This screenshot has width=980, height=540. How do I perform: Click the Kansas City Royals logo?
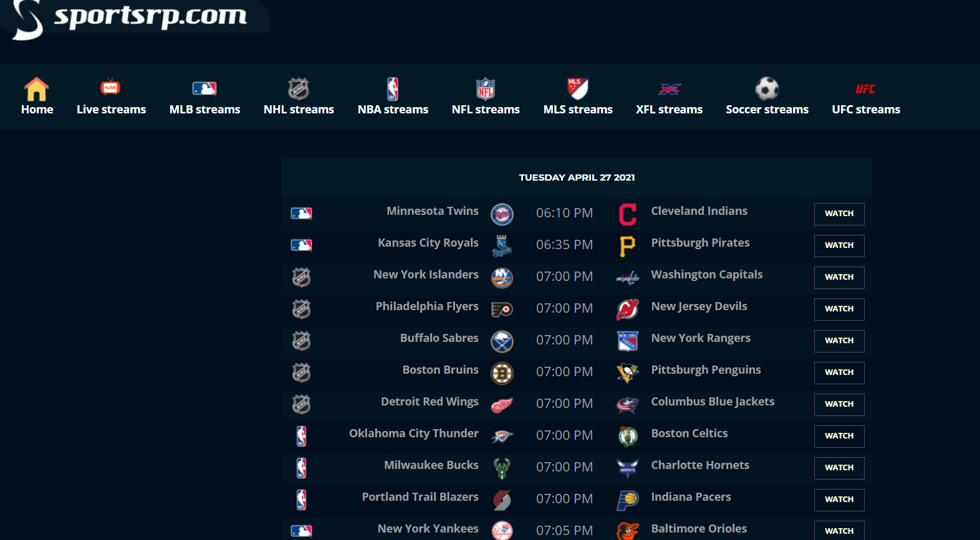[x=502, y=246]
